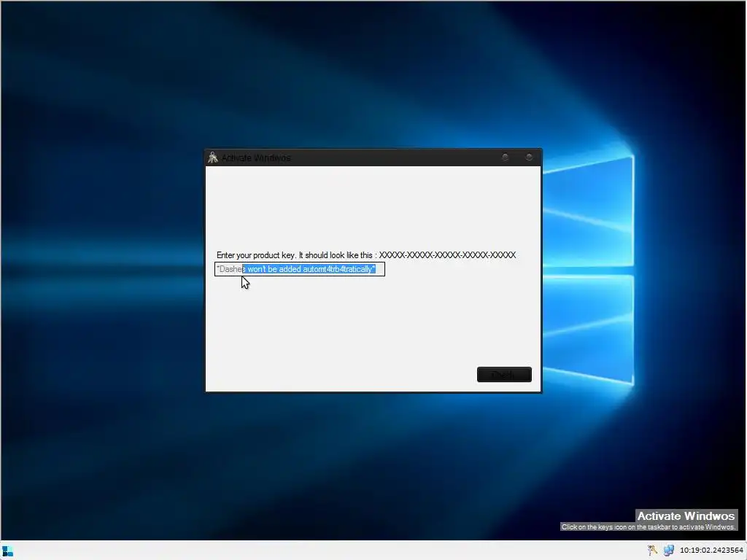Focus the product key input field

pyautogui.click(x=300, y=269)
